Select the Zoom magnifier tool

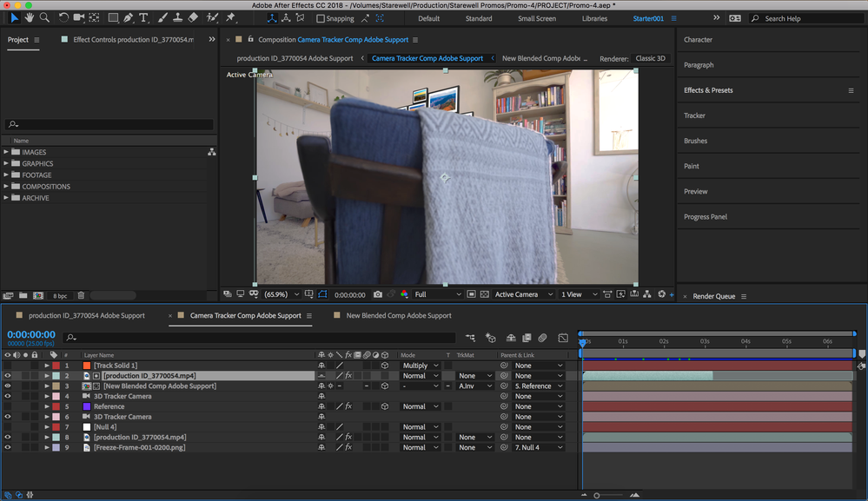[x=44, y=17]
